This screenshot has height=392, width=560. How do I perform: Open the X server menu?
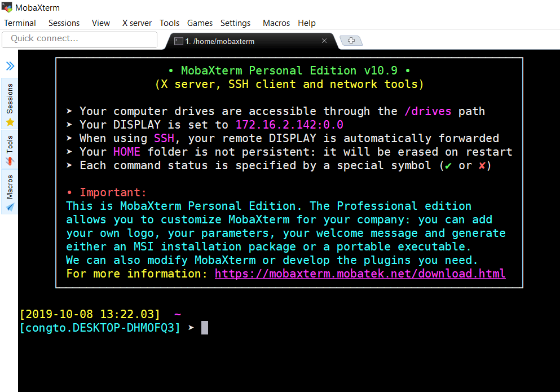pyautogui.click(x=136, y=23)
